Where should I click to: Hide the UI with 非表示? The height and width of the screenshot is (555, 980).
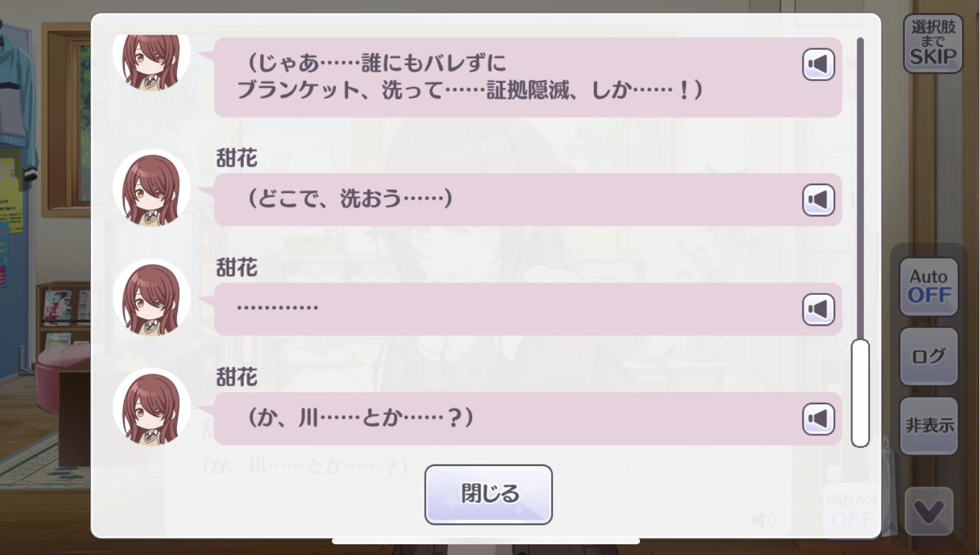coord(928,425)
